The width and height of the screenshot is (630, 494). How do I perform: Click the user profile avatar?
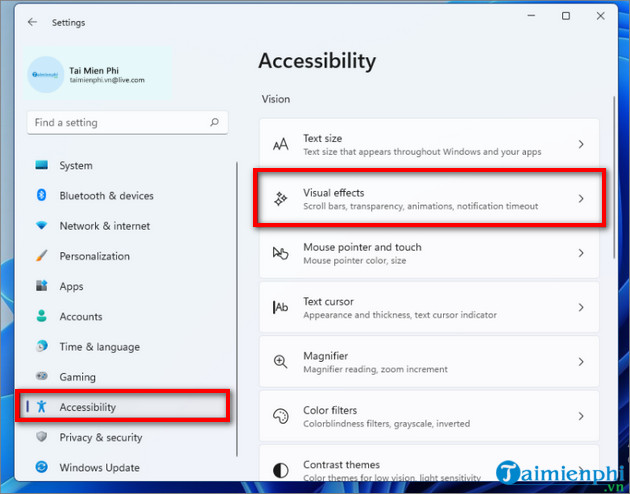(45, 75)
